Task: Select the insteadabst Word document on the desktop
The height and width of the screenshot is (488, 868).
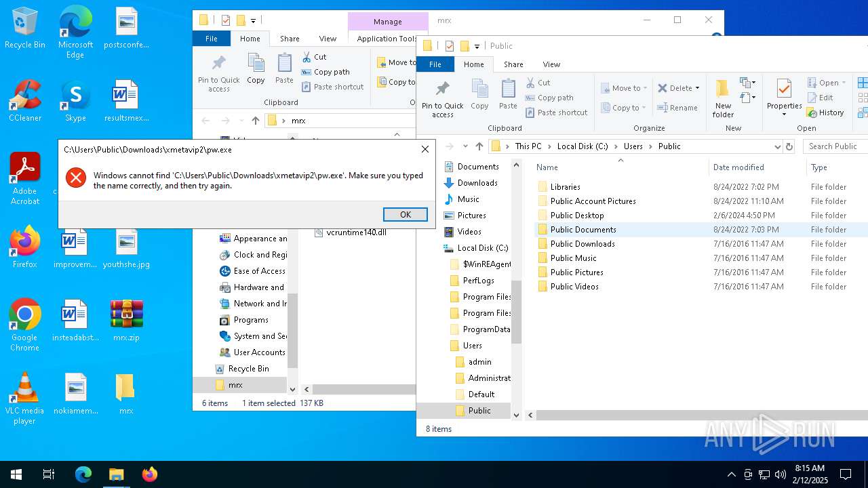Action: click(x=75, y=321)
